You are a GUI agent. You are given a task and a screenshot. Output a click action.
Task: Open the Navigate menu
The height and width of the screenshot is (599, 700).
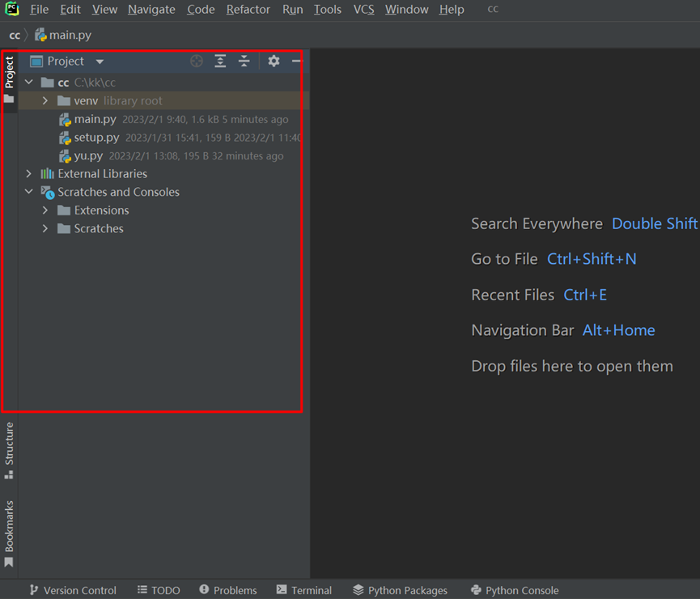pos(151,10)
